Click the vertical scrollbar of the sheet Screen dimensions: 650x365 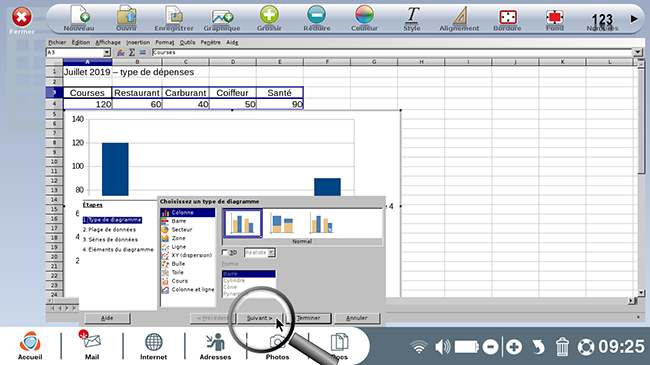641,178
